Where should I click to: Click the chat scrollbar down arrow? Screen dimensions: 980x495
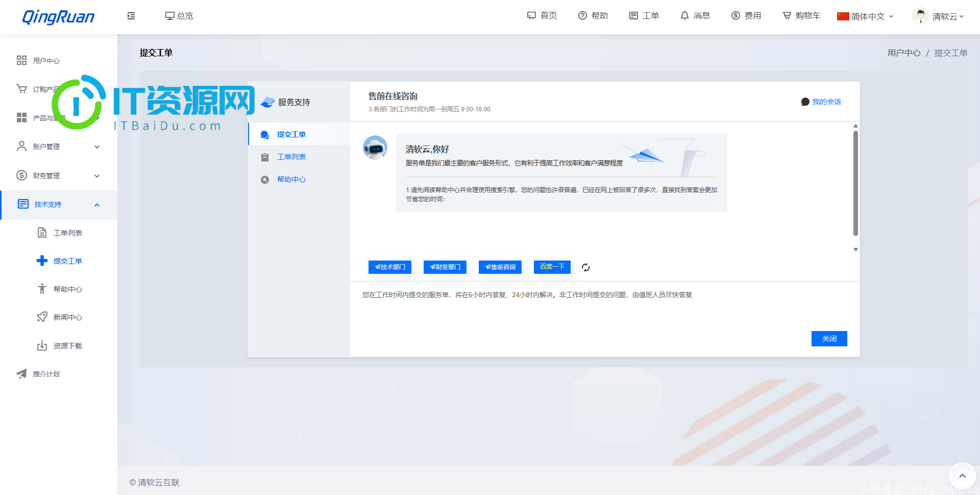coord(855,250)
